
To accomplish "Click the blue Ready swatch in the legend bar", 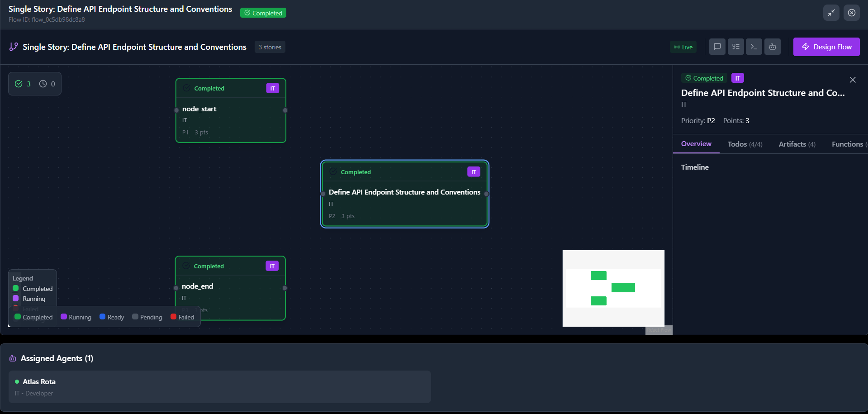I will click(x=103, y=317).
